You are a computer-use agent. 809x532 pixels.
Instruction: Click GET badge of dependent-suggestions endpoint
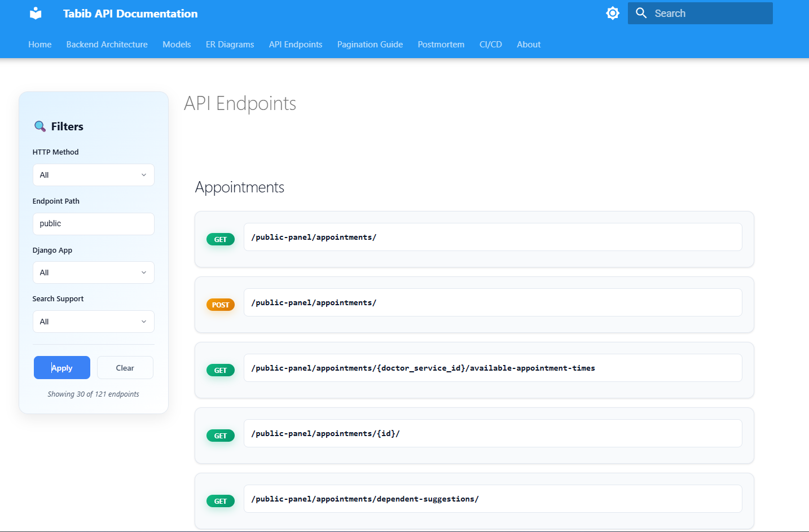221,501
